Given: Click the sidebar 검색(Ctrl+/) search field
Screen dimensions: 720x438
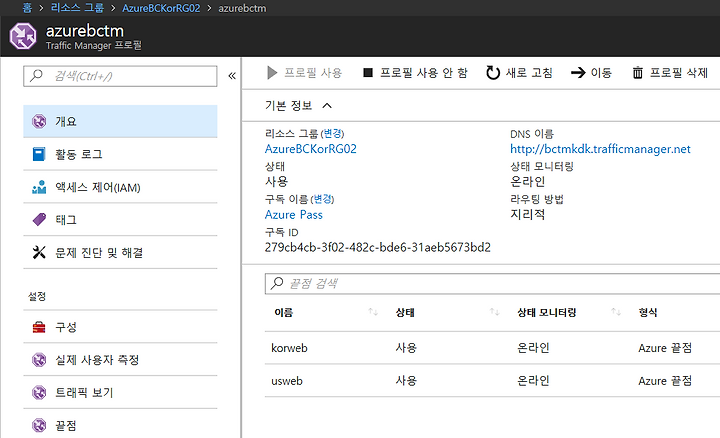Looking at the screenshot, I should tap(120, 76).
